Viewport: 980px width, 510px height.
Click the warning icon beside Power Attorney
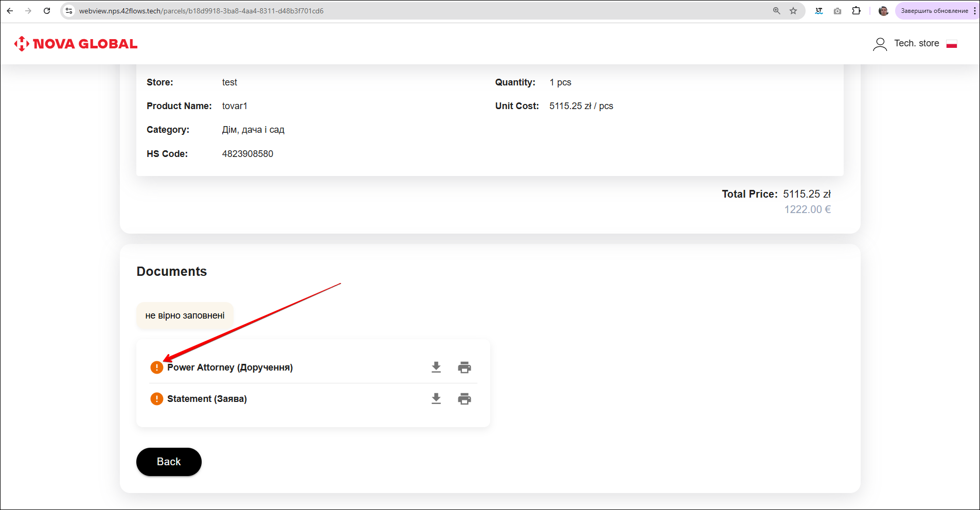(x=156, y=367)
